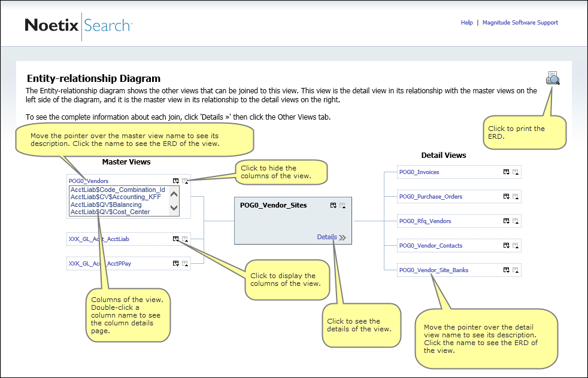Click the down arrow in the POG0_Vendors column list
Viewport: 588px width, 378px height.
tap(174, 208)
